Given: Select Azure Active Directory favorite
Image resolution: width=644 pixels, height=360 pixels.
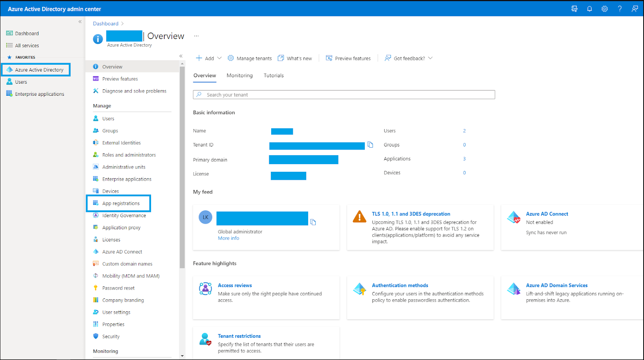Looking at the screenshot, I should tap(36, 70).
